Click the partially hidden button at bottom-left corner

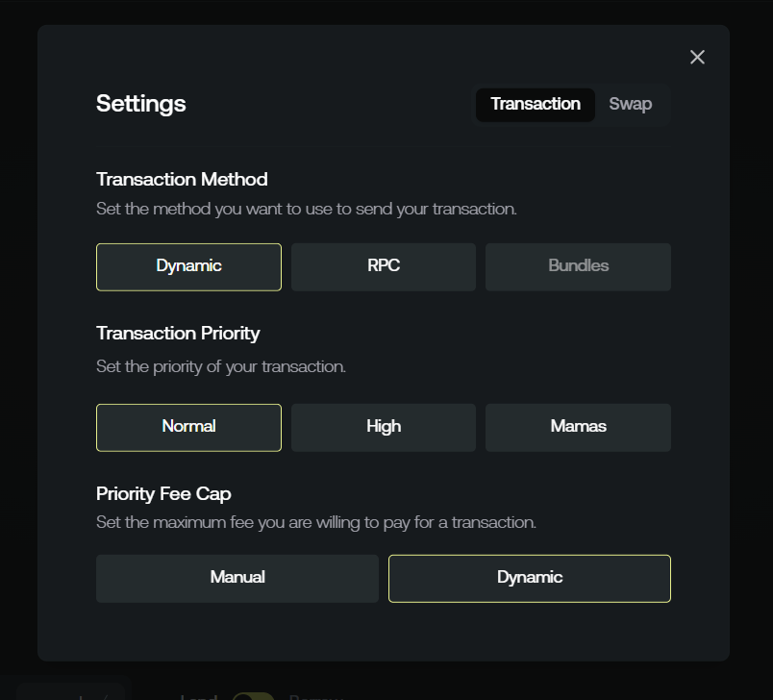point(72,692)
